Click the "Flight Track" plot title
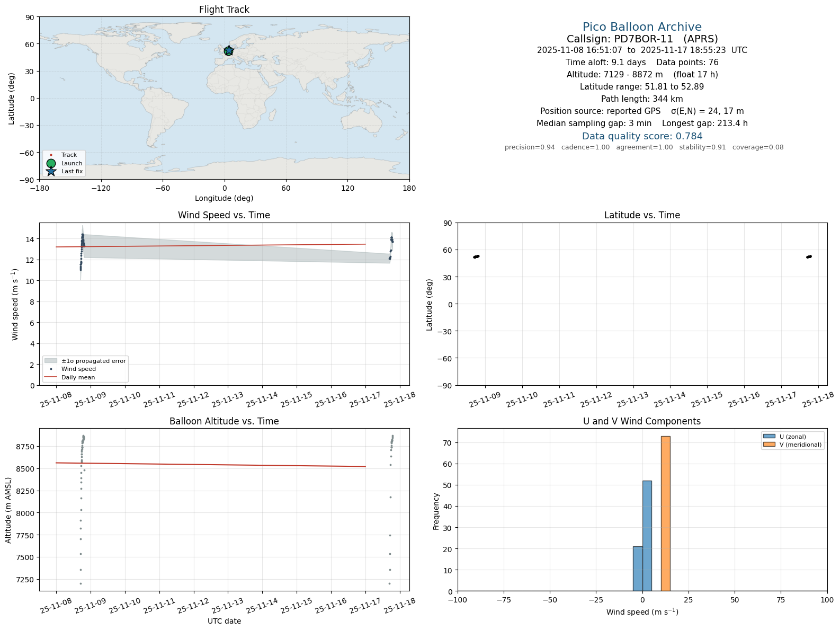This screenshot has height=630, width=840. (x=224, y=10)
